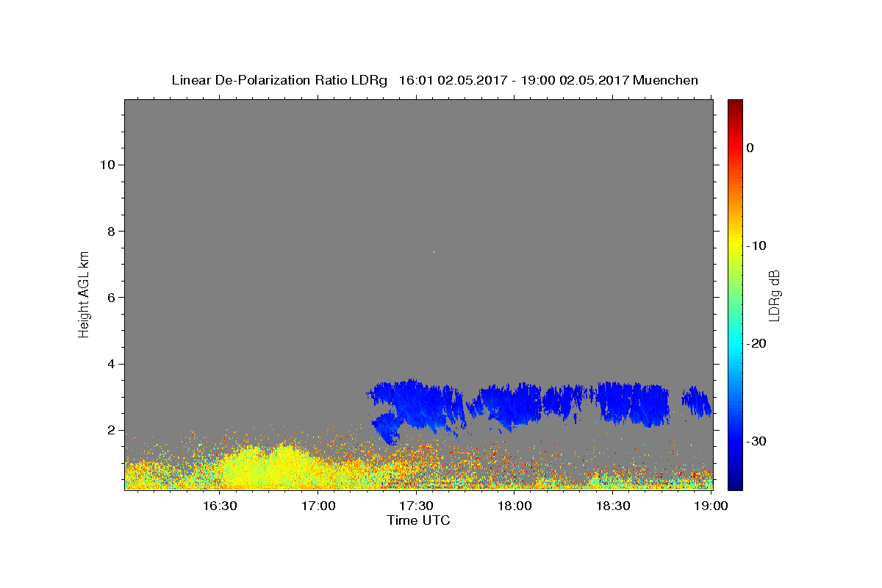Click the 16:30 time axis label
Viewport: 882px width, 588px height.
tap(219, 506)
